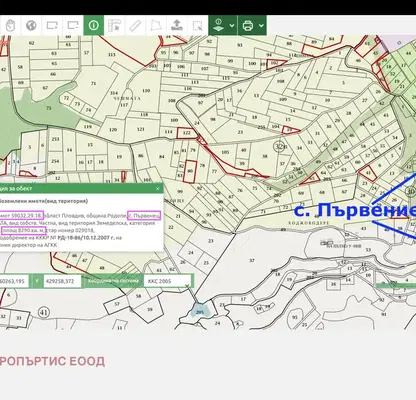Image resolution: width=416 pixels, height=400 pixels.
Task: Click parcel 121 on the map
Action: point(141,129)
